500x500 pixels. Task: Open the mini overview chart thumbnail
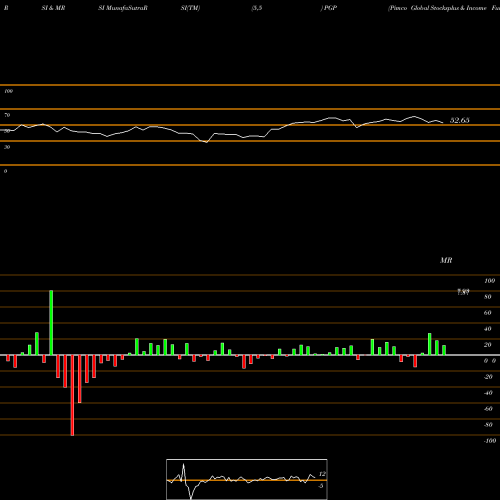[x=247, y=479]
